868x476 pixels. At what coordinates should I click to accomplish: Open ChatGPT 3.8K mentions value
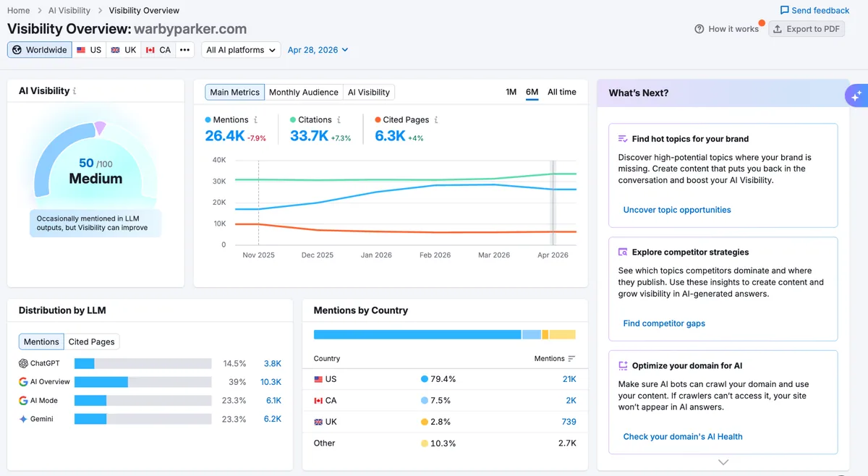(273, 364)
